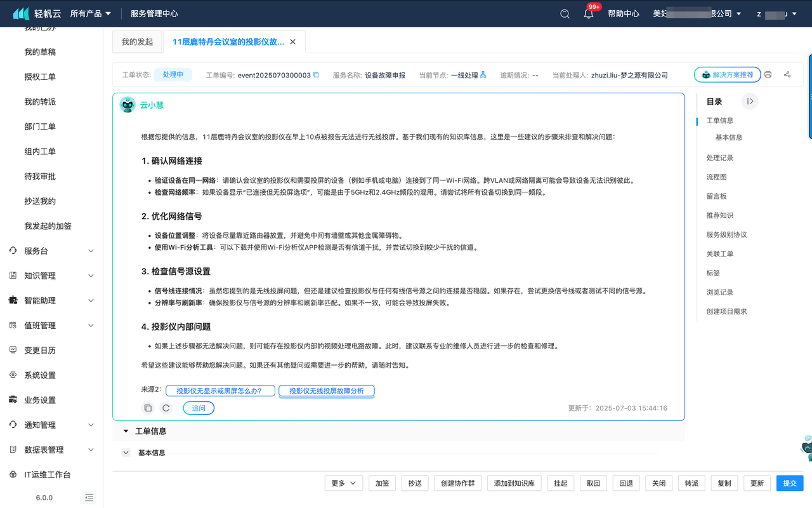Click the 提交 button
Viewport: 812px width, 508px height.
pyautogui.click(x=789, y=483)
